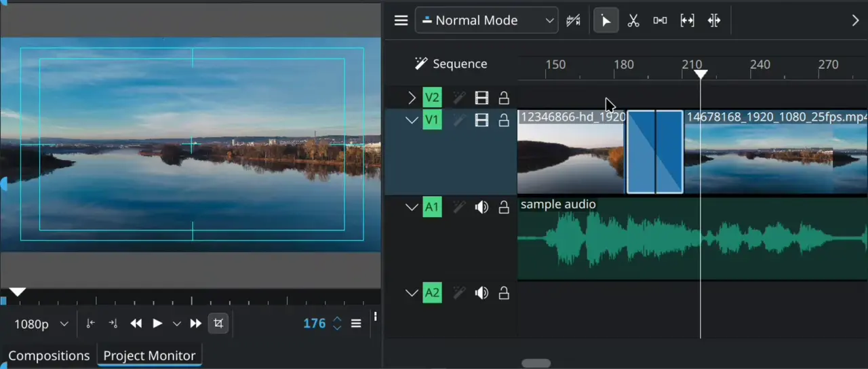Mute the A1 audio track
868x369 pixels.
point(481,208)
